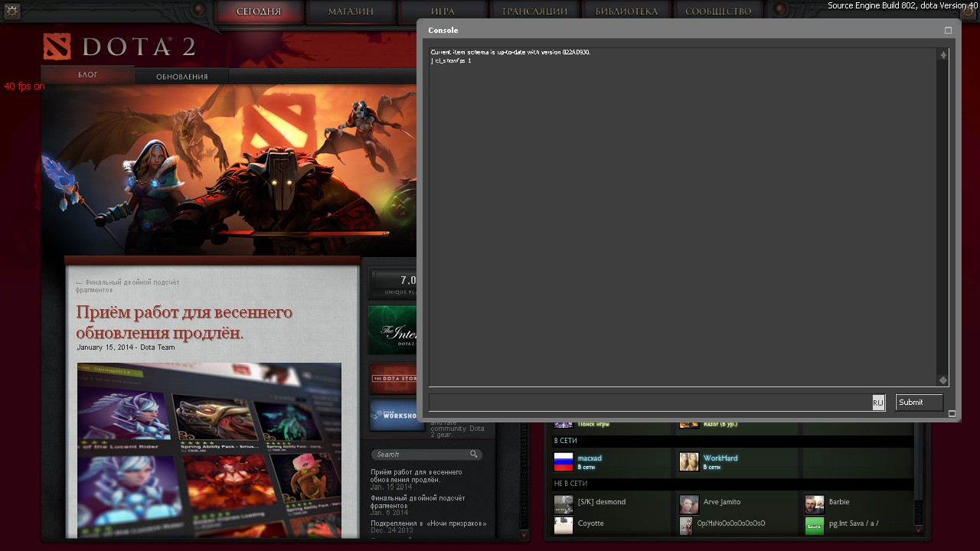
Task: Open the МАГАЗИН tab
Action: pos(351,11)
